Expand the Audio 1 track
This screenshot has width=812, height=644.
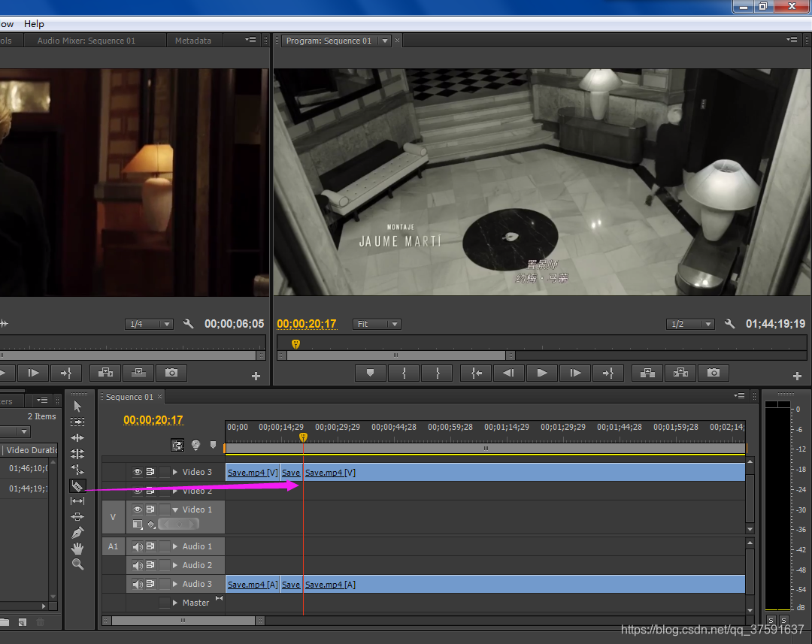tap(175, 546)
